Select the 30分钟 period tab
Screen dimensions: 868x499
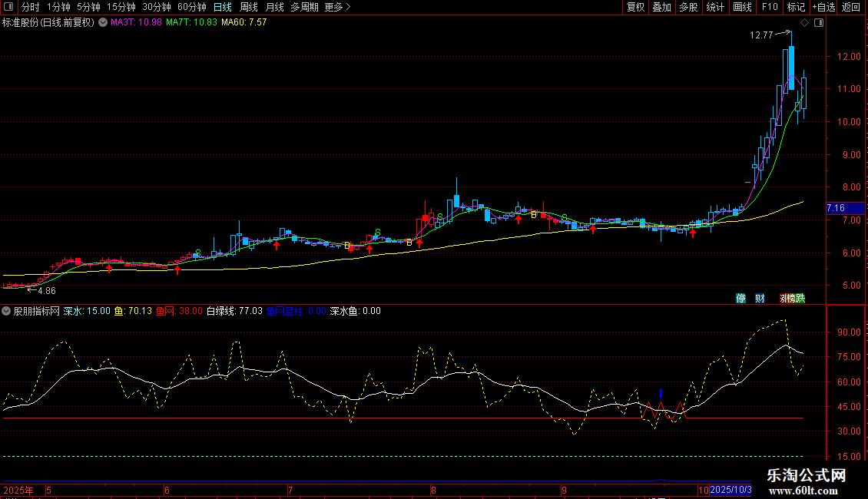tap(157, 7)
